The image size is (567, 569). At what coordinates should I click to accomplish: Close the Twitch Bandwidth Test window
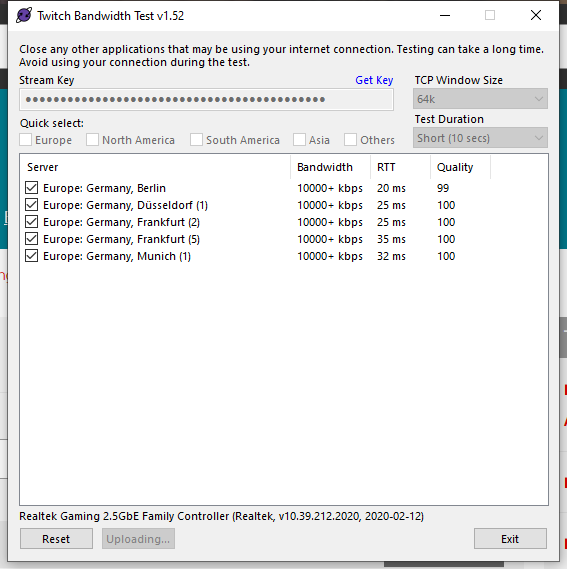(536, 15)
